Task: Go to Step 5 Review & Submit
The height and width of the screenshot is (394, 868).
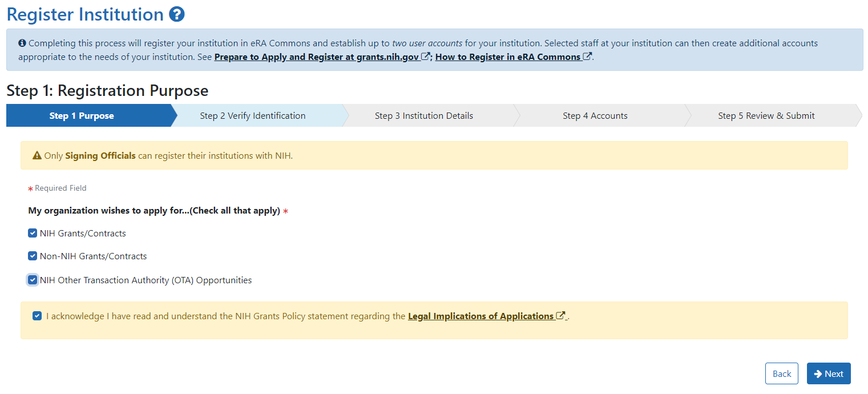Action: 766,115
